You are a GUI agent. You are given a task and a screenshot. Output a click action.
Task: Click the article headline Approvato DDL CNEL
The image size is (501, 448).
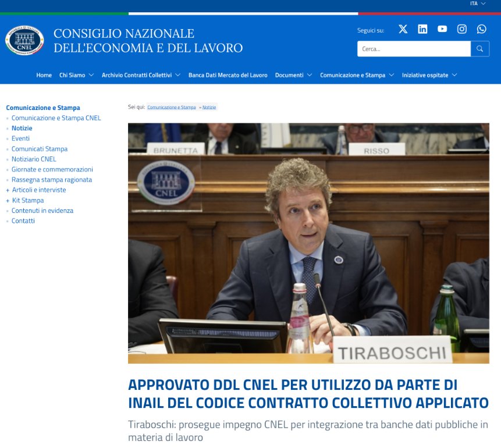point(308,394)
